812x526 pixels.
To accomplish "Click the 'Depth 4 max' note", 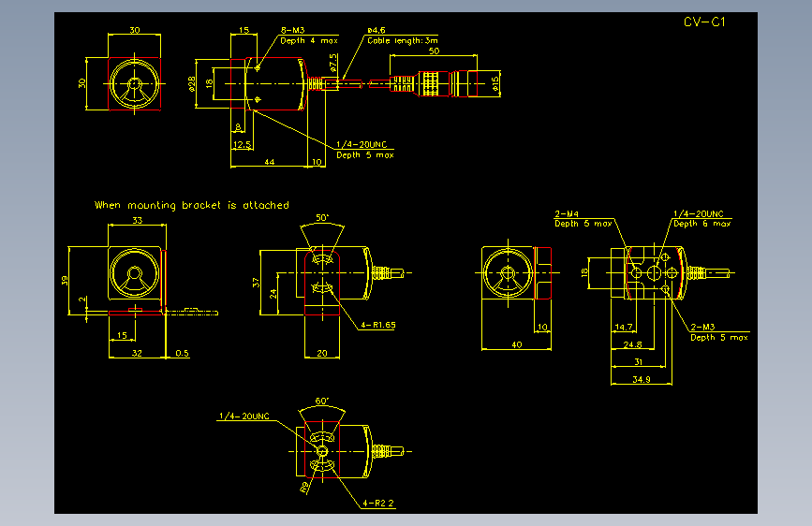I will point(309,40).
